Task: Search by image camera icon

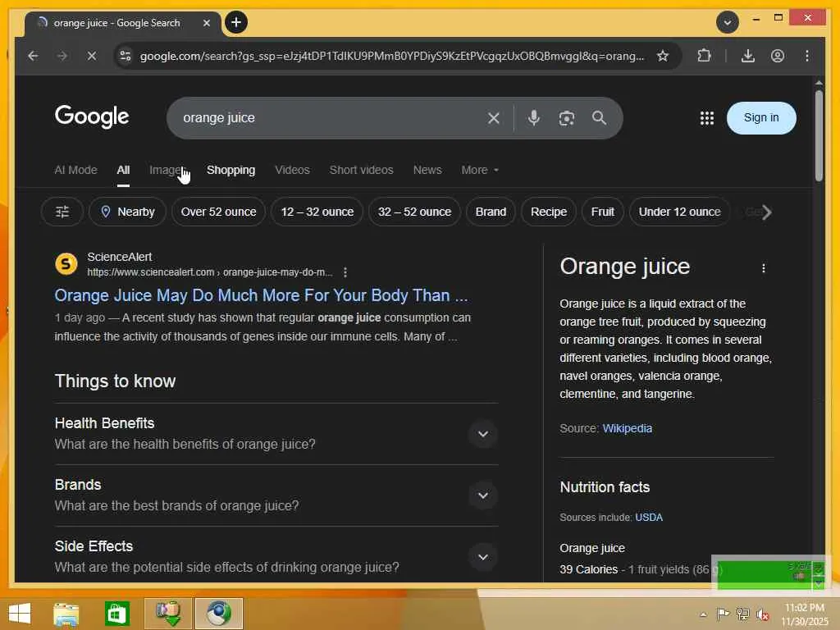Action: [x=566, y=118]
